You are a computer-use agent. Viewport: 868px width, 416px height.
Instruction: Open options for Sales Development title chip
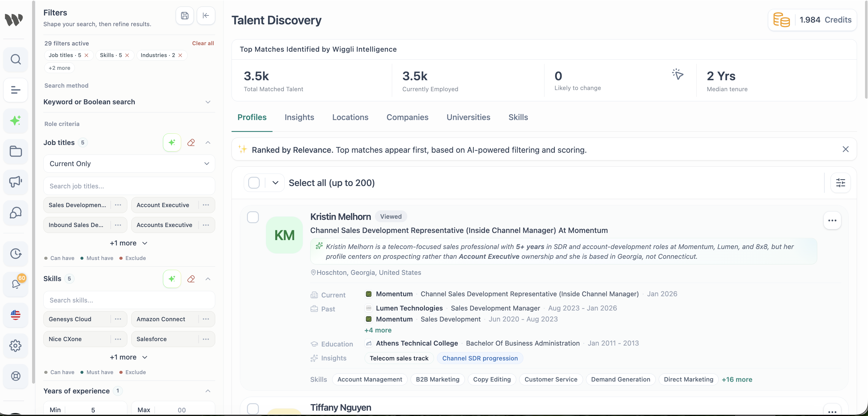pos(118,205)
